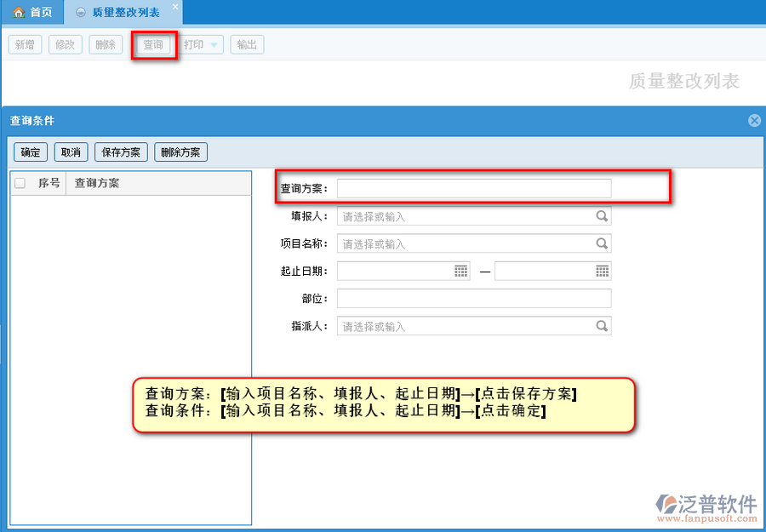Viewport: 766px width, 532px height.
Task: Cancel the query with 取消
Action: pyautogui.click(x=71, y=152)
